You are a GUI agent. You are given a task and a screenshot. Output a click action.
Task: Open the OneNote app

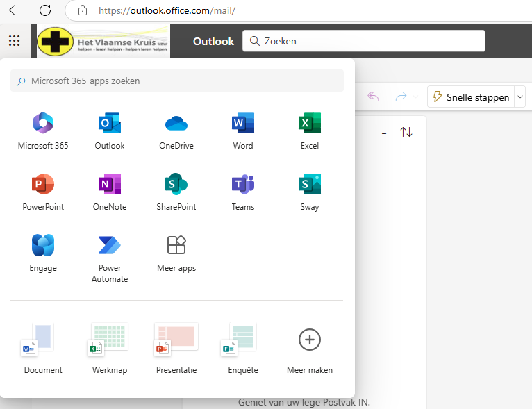(110, 192)
